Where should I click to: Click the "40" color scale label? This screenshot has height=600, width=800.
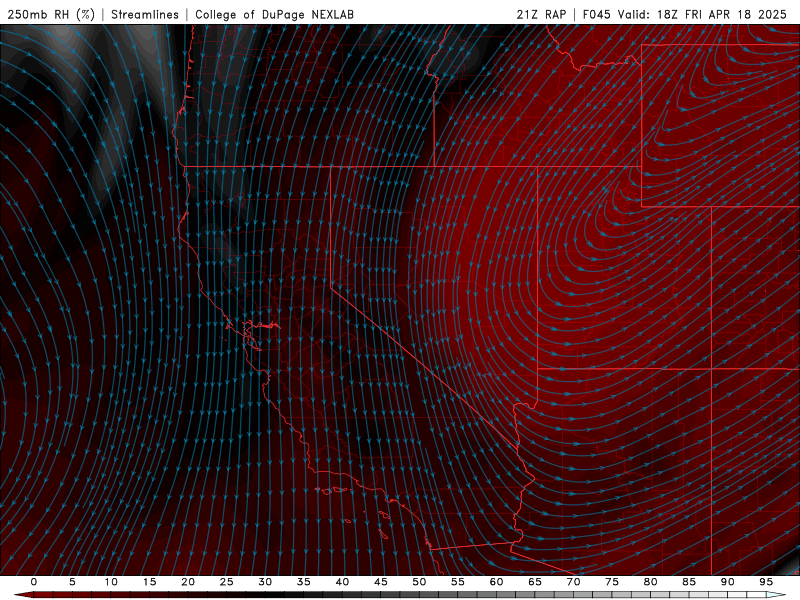coord(342,582)
